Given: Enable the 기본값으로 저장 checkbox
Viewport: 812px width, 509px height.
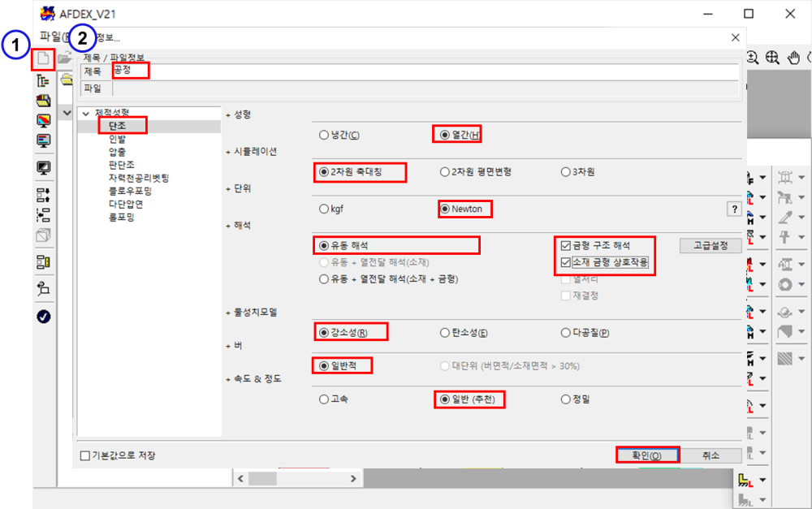Looking at the screenshot, I should [85, 455].
